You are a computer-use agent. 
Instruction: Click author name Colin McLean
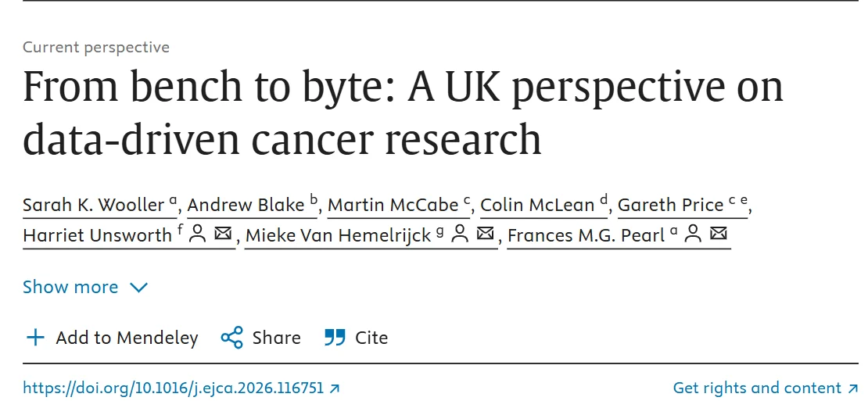click(x=537, y=206)
